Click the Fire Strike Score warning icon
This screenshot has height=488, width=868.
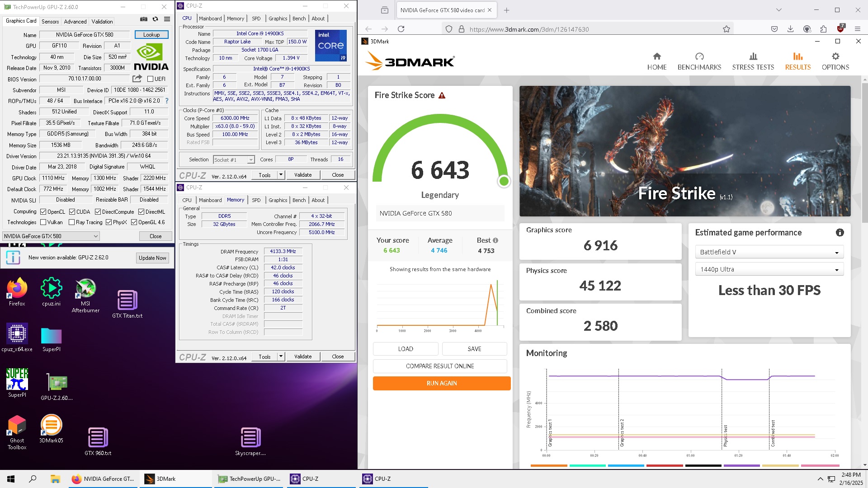pyautogui.click(x=442, y=95)
